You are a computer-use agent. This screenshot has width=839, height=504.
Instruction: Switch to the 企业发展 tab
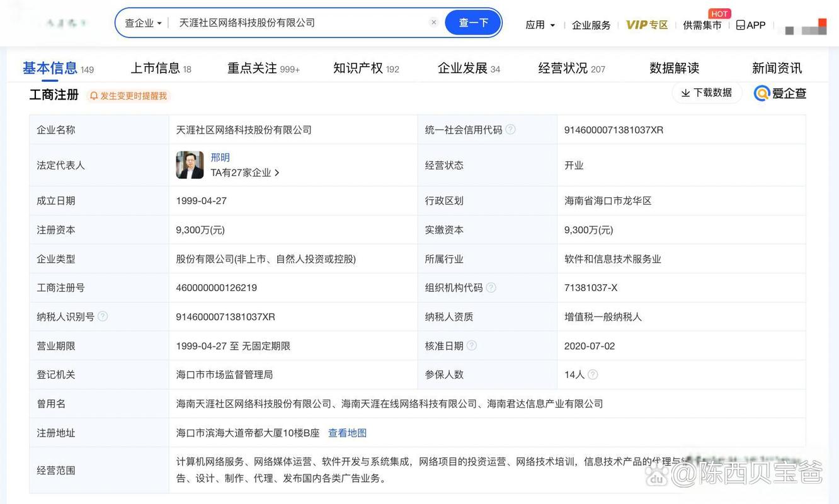coord(469,68)
